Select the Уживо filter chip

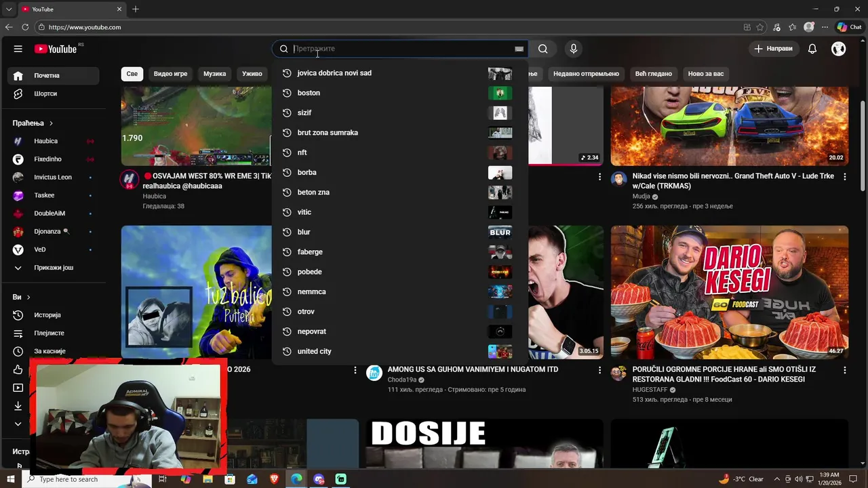coord(252,74)
